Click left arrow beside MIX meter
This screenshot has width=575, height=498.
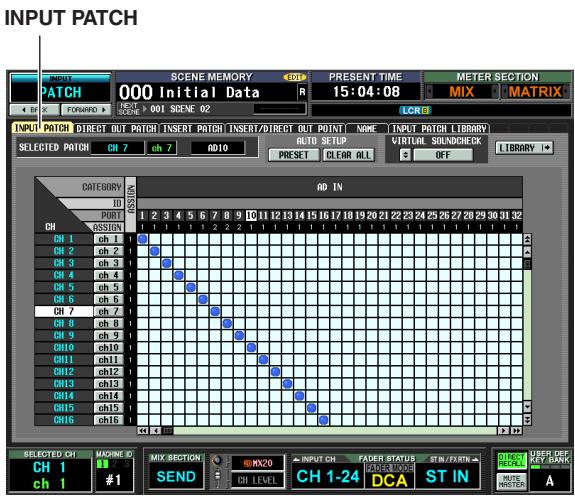(x=429, y=92)
